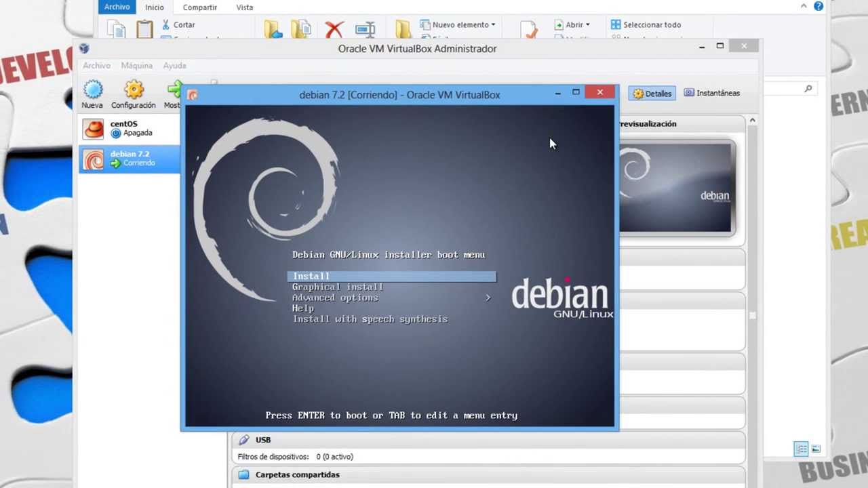This screenshot has width=868, height=488.
Task: Click the green Mostrar arrow icon
Action: (x=175, y=89)
